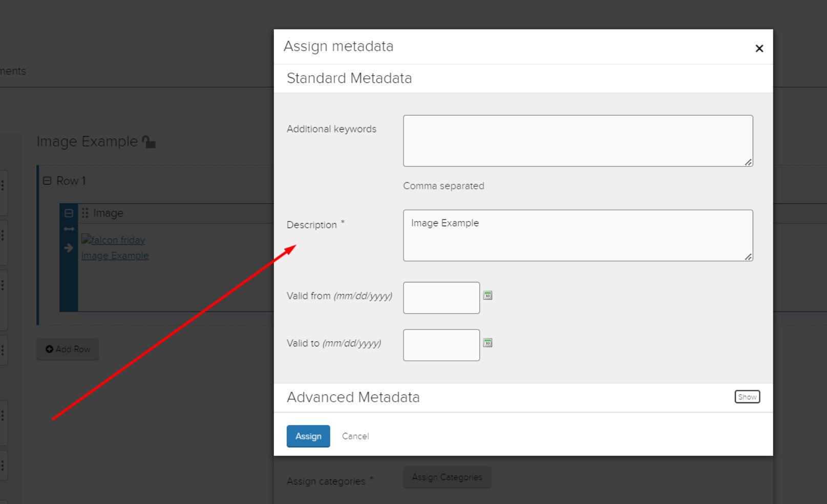Click the Comma separated hint text
The width and height of the screenshot is (827, 504).
point(443,186)
